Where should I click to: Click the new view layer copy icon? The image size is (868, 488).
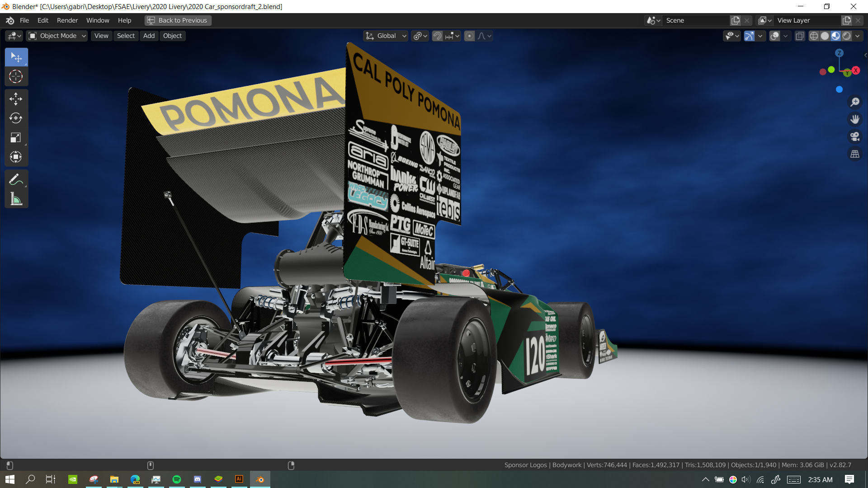846,20
